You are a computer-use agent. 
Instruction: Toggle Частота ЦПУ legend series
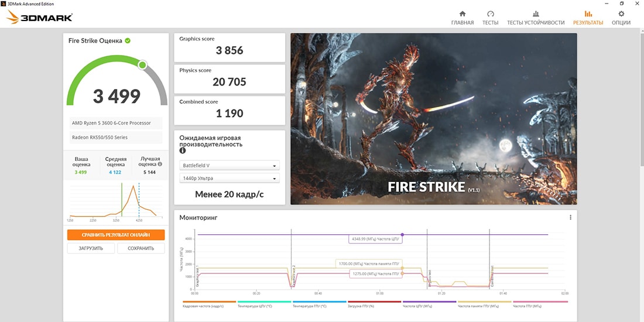[x=429, y=304]
